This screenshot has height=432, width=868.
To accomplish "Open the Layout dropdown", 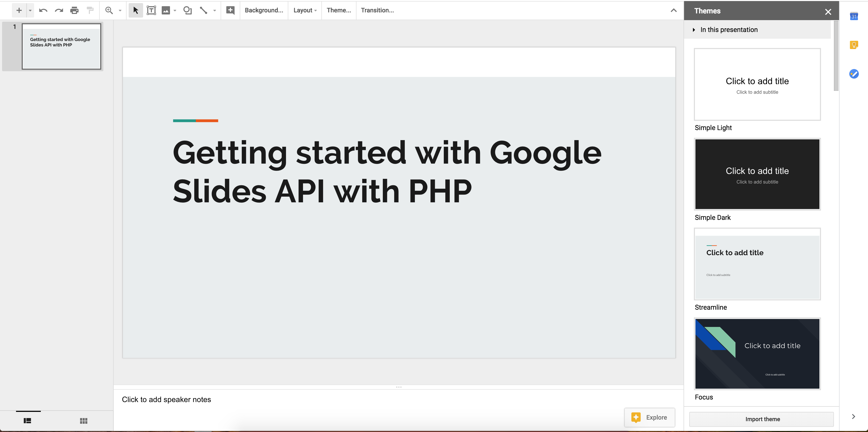I will tap(305, 10).
